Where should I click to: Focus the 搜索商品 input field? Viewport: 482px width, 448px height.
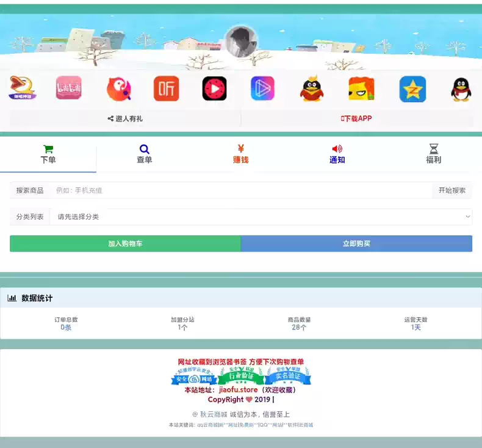click(242, 190)
